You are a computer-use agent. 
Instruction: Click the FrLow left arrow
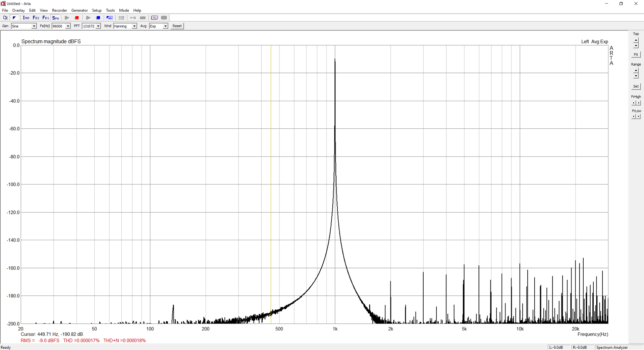click(x=634, y=117)
